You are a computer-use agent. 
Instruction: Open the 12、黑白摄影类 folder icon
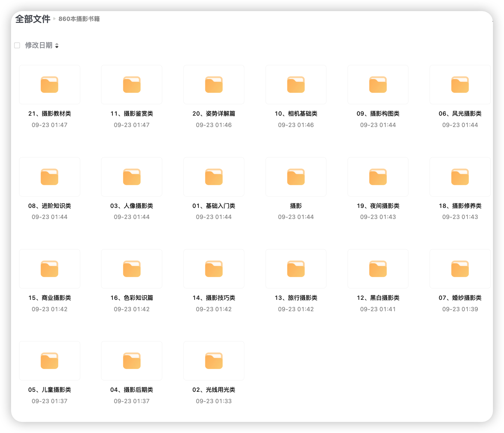pyautogui.click(x=378, y=269)
